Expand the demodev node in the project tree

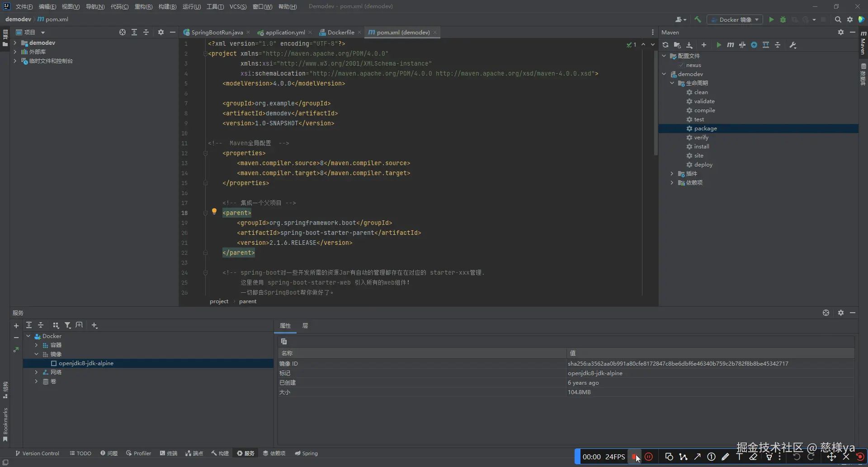15,43
